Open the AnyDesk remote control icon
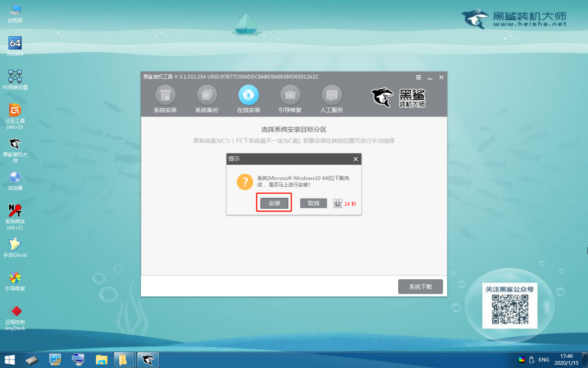 coord(15,313)
